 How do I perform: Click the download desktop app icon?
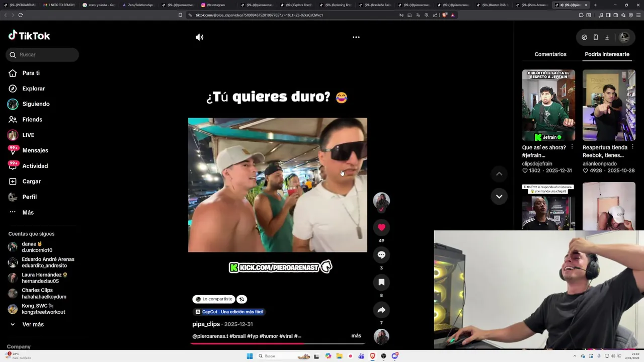pyautogui.click(x=607, y=37)
